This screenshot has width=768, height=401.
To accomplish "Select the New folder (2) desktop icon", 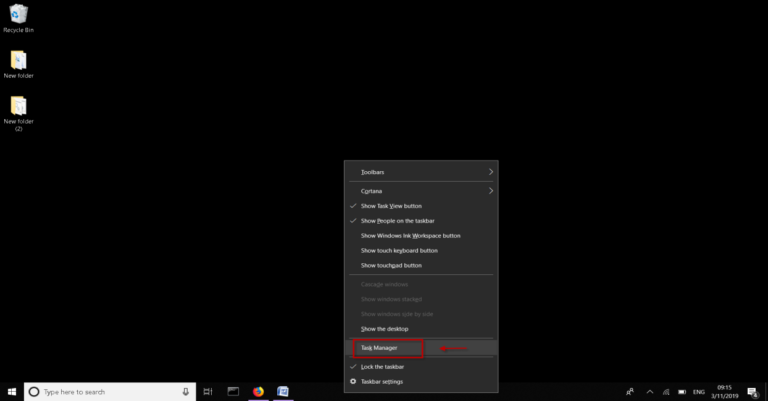I will pyautogui.click(x=19, y=110).
